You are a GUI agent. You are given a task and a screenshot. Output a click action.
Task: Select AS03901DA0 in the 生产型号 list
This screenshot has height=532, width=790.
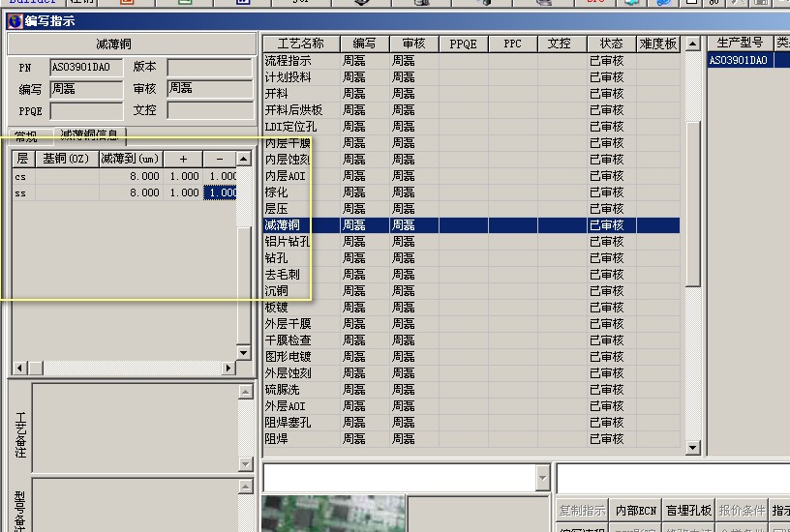[x=738, y=60]
